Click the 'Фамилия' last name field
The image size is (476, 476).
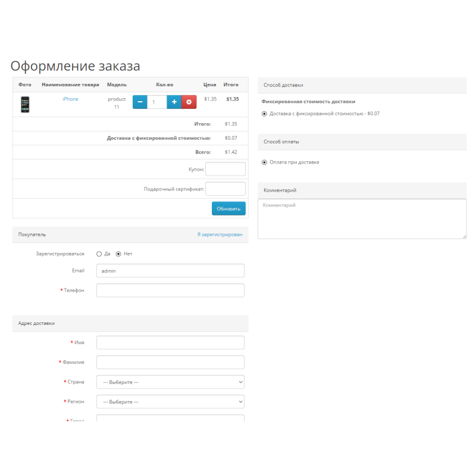coord(170,362)
